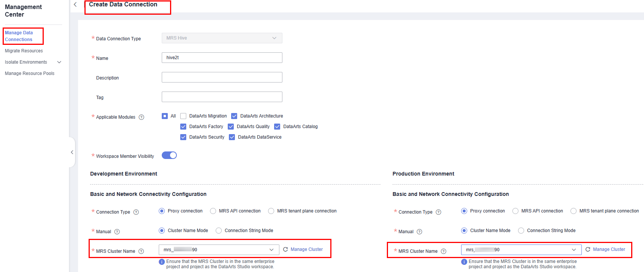Select Development Proxy connection radio
Viewport: 644px width, 272px height.
(162, 211)
